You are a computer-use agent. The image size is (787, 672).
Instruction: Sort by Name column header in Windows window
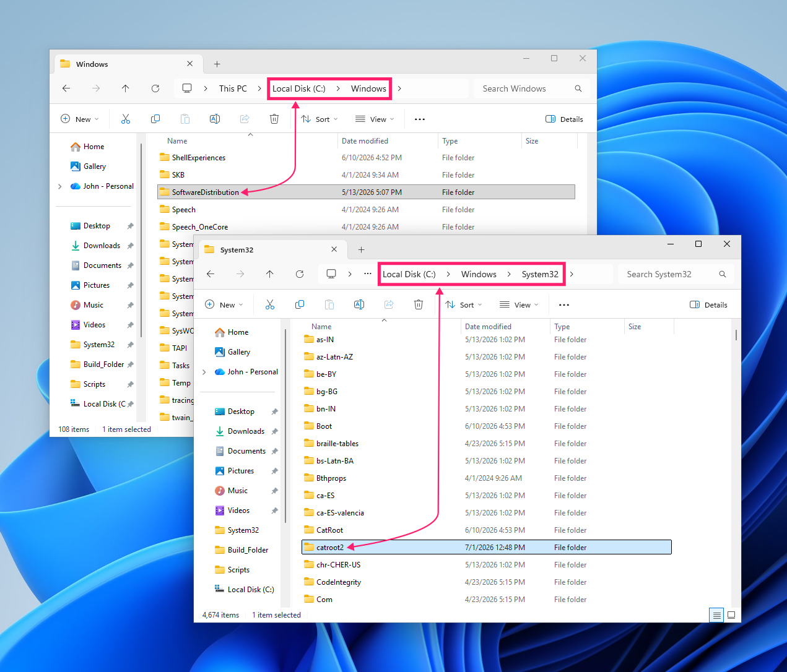tap(177, 140)
